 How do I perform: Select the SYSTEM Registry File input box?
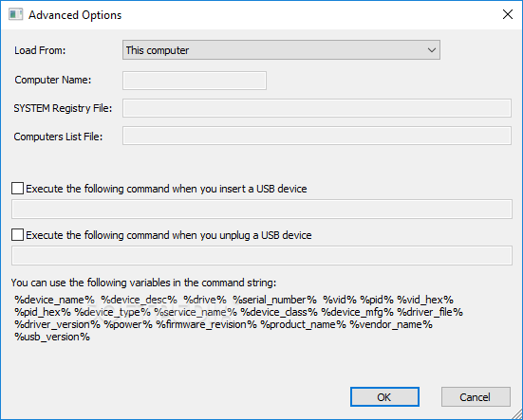[x=317, y=108]
